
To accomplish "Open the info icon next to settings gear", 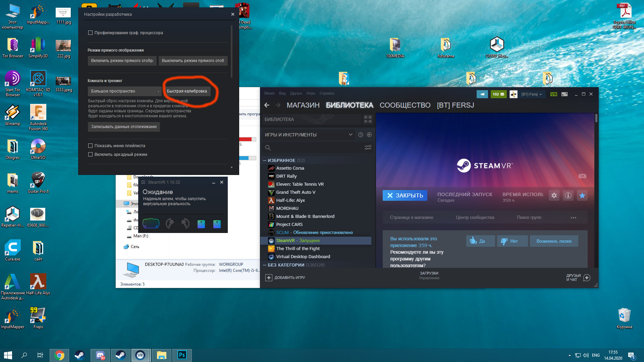I will click(x=568, y=195).
